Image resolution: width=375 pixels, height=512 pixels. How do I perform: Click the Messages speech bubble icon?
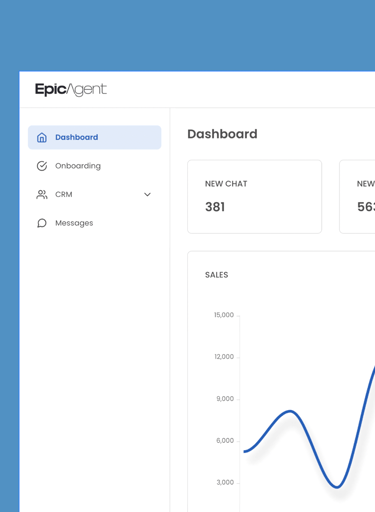42,223
